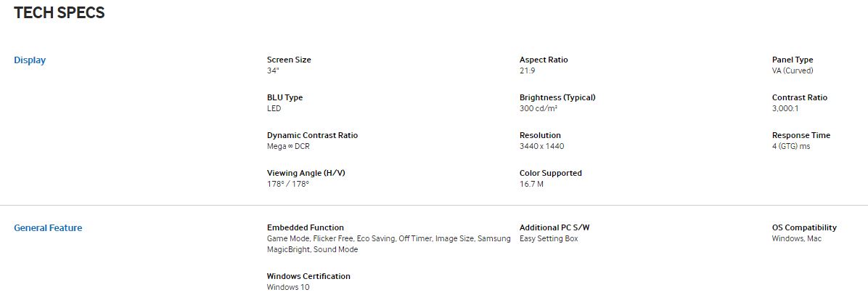868x303 pixels.
Task: Click the Display section label
Action: [x=30, y=60]
